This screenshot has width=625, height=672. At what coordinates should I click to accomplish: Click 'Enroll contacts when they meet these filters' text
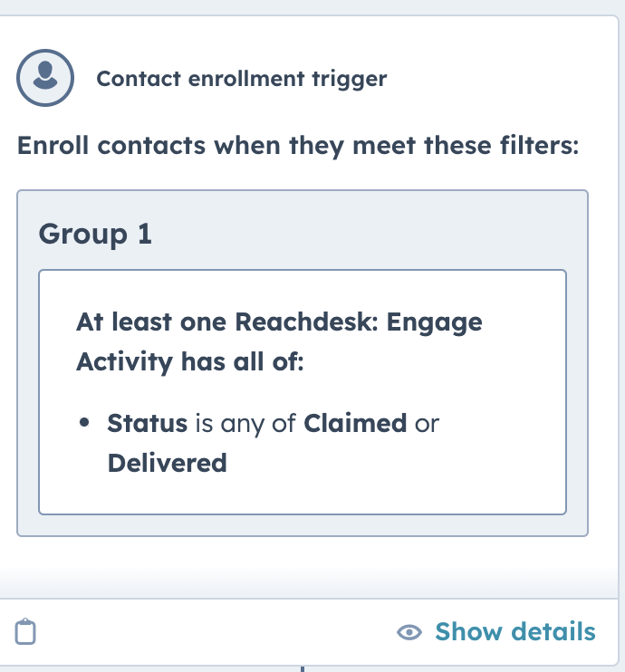pyautogui.click(x=298, y=145)
